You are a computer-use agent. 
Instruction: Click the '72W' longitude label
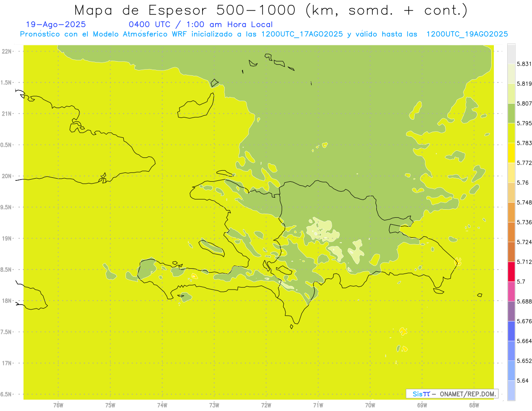tap(266, 405)
